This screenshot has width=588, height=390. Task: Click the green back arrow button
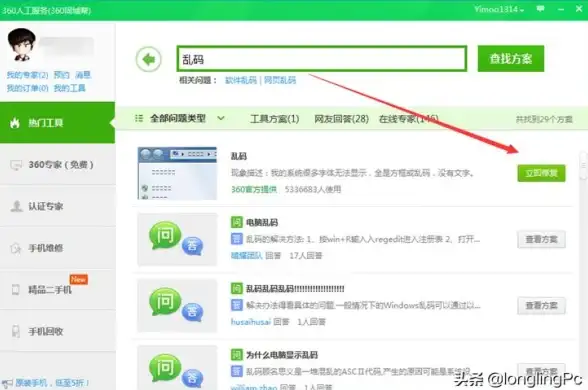pos(149,59)
